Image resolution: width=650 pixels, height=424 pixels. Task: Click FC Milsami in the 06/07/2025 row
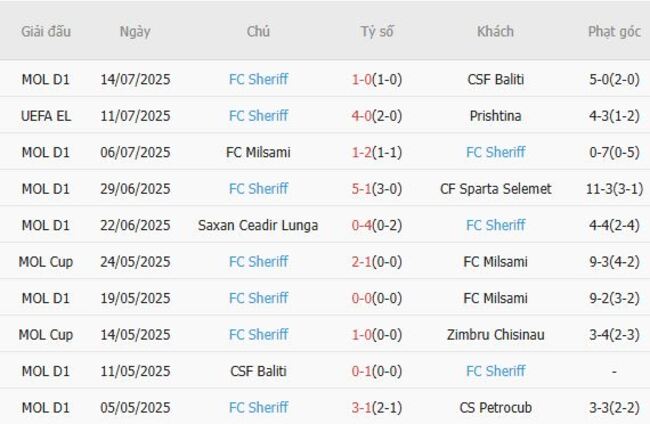point(258,152)
